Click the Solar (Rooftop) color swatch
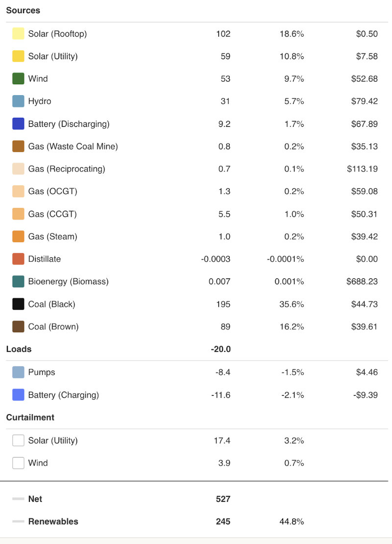 (x=18, y=33)
